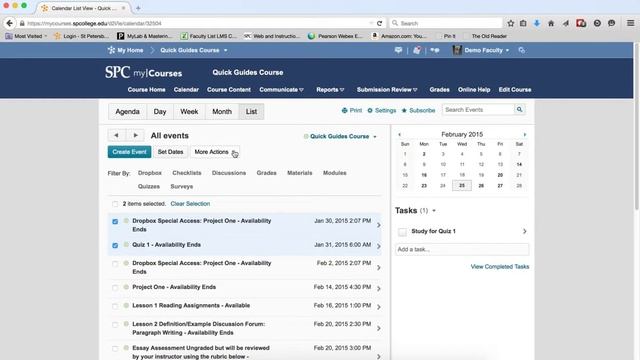
Task: Expand the Communicate menu
Action: pyautogui.click(x=281, y=90)
